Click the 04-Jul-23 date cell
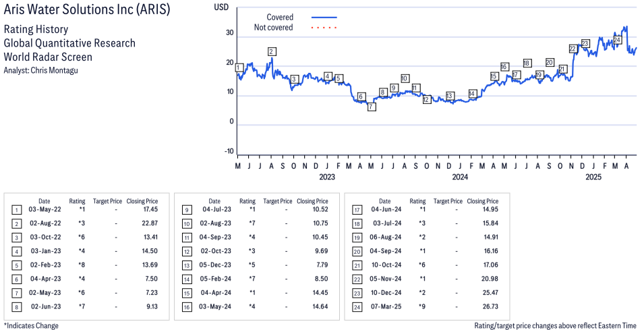 pos(217,209)
